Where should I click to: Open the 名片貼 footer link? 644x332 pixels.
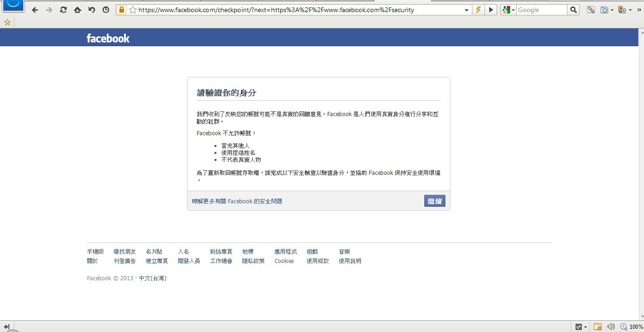(154, 252)
